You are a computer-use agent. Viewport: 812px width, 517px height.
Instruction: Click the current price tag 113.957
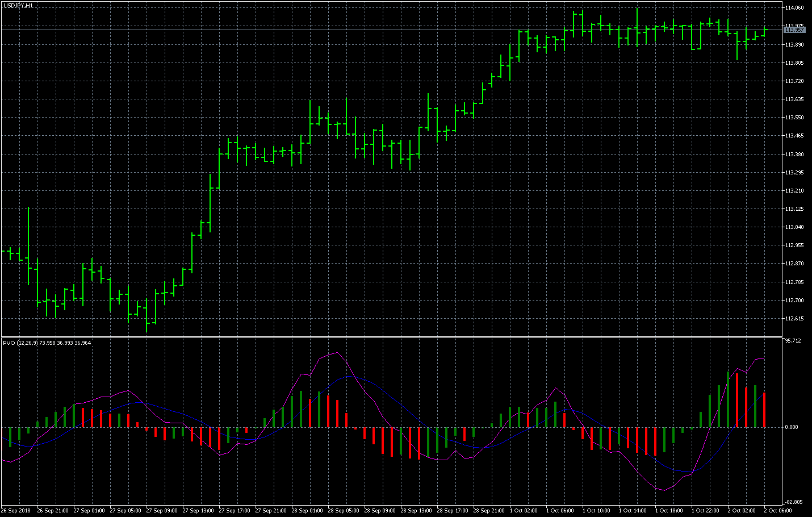pos(795,30)
